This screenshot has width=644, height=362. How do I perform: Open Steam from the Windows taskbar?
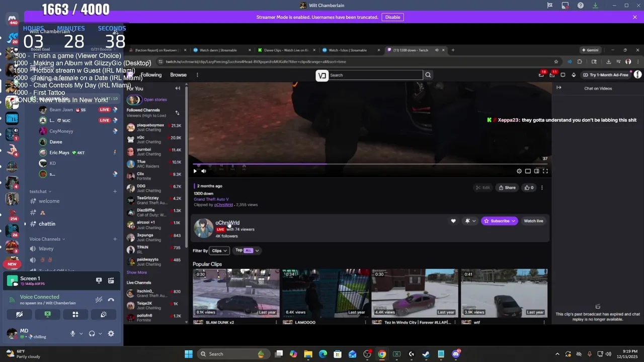426,354
